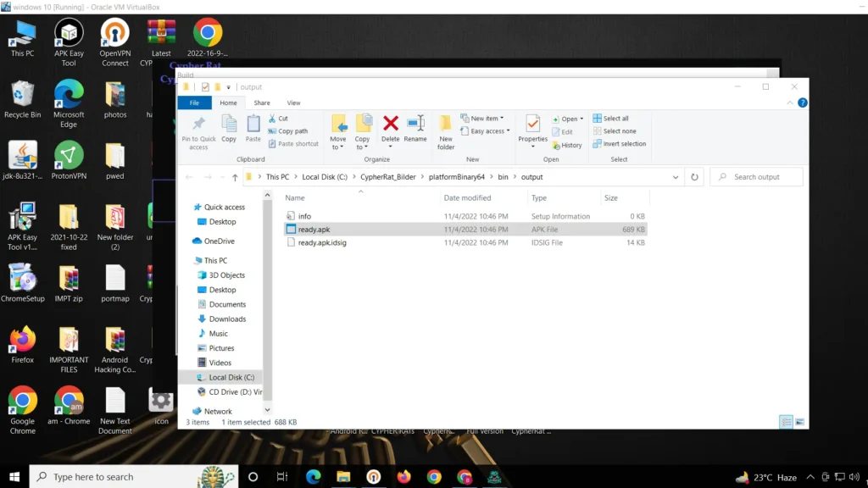Switch to the Home ribbon tab
This screenshot has height=488, width=868.
click(228, 103)
